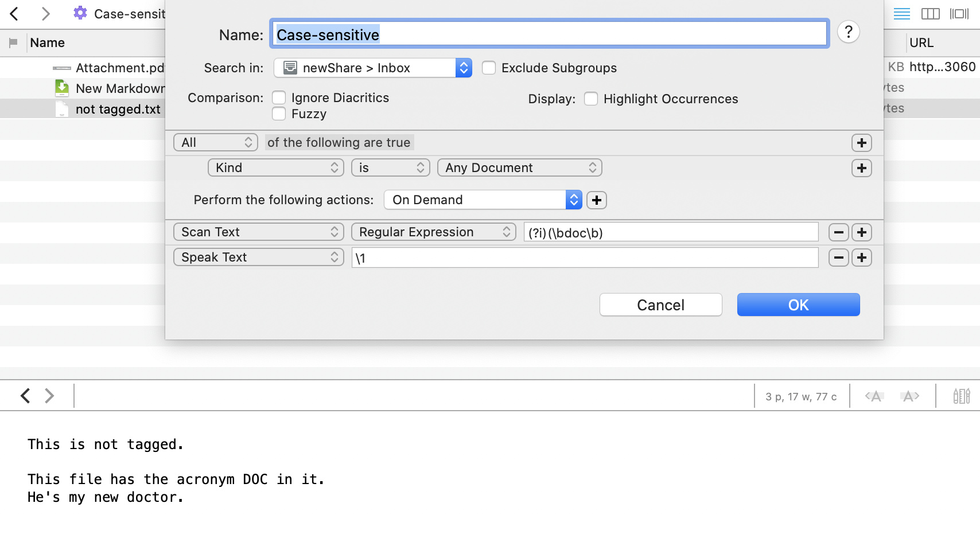The height and width of the screenshot is (546, 980).
Task: Select the three-pane column view
Action: 930,14
